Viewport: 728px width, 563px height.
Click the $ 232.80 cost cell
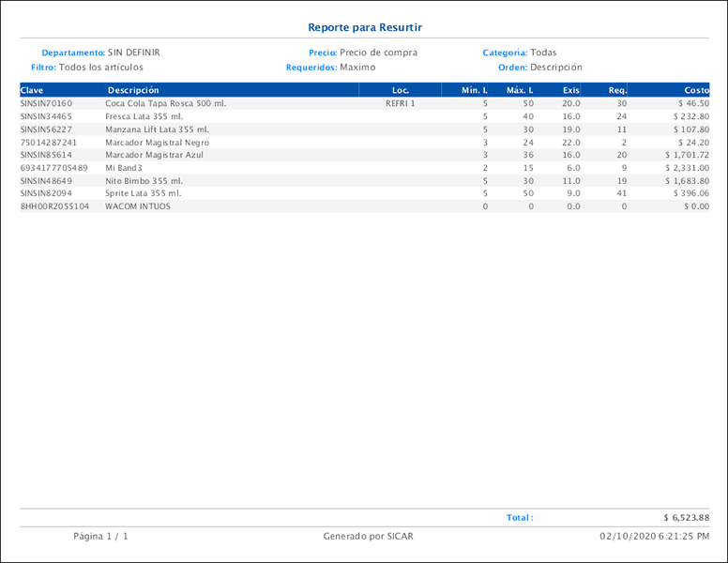691,116
